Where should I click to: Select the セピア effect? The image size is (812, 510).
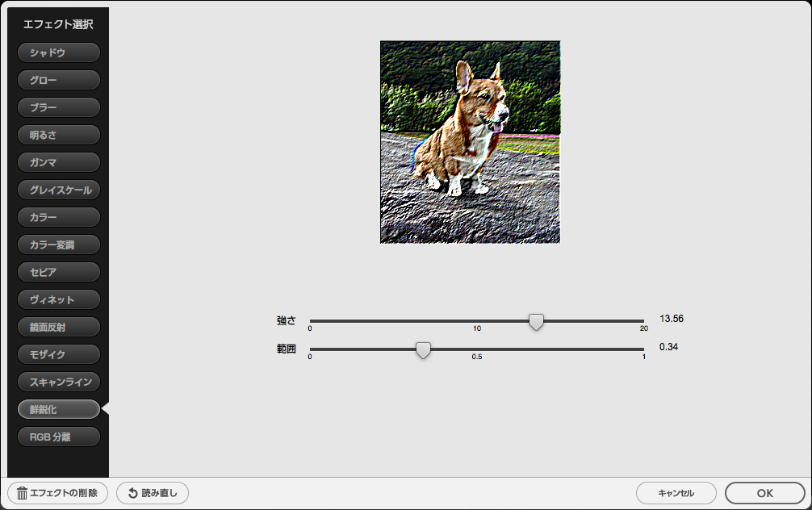pos(58,272)
